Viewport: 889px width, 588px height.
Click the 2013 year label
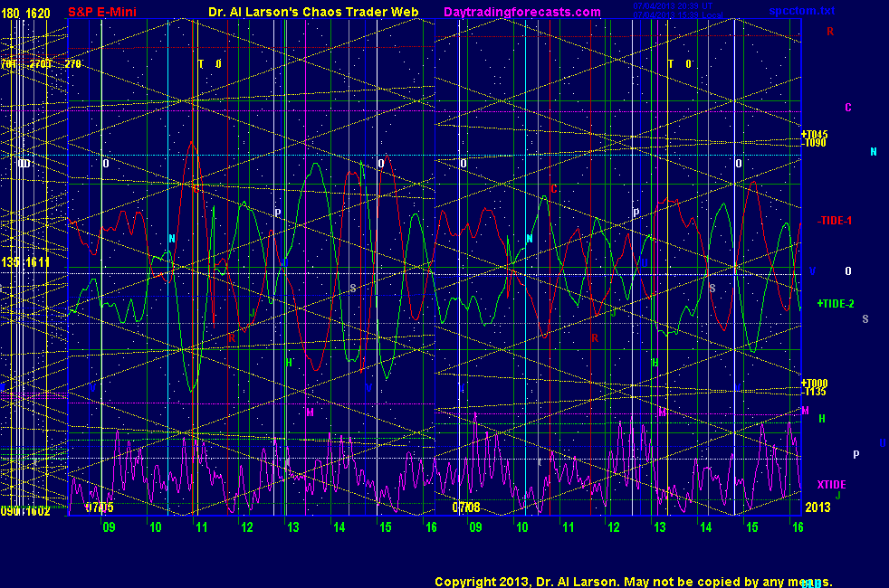point(817,508)
